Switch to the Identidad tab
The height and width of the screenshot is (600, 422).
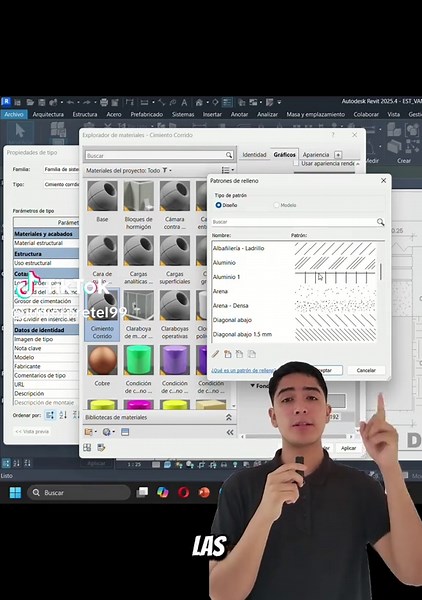[x=254, y=155]
